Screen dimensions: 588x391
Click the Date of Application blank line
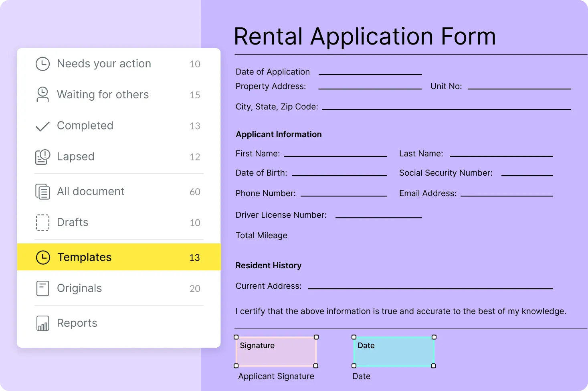(x=370, y=74)
